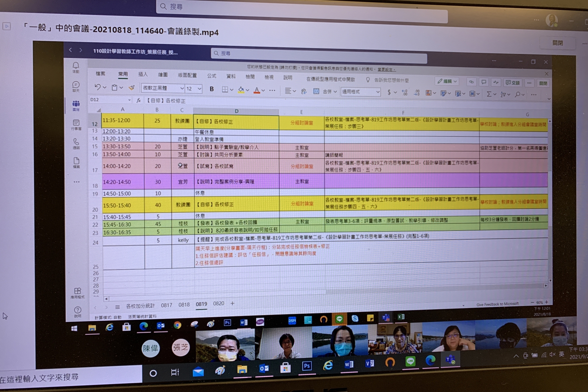This screenshot has height=392, width=588.
Task: Click the copy link icon beside 編輯
Action: (471, 82)
